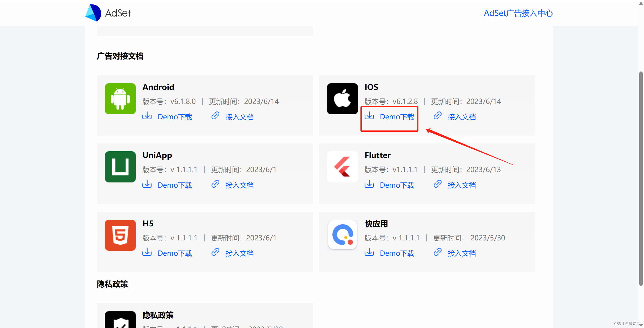Screen dimensions: 644x328
Task: Click Android download arrow icon
Action: 147,116
